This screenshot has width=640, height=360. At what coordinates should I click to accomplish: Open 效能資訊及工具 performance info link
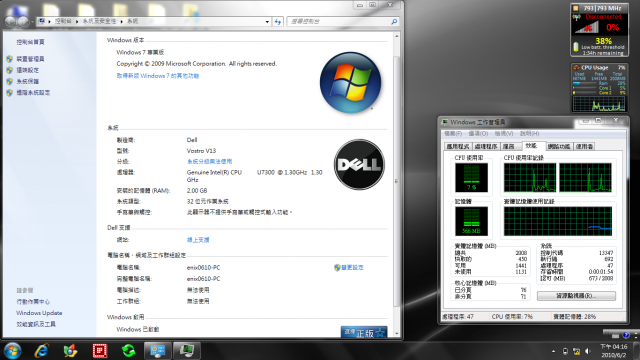pyautogui.click(x=36, y=324)
